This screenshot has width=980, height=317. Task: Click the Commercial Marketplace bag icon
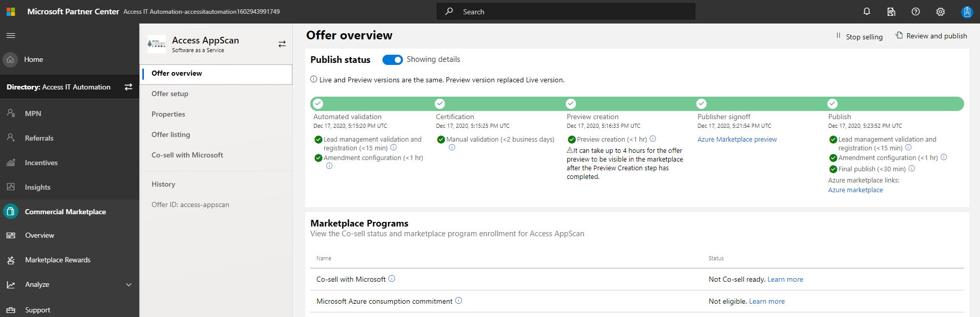coord(10,211)
